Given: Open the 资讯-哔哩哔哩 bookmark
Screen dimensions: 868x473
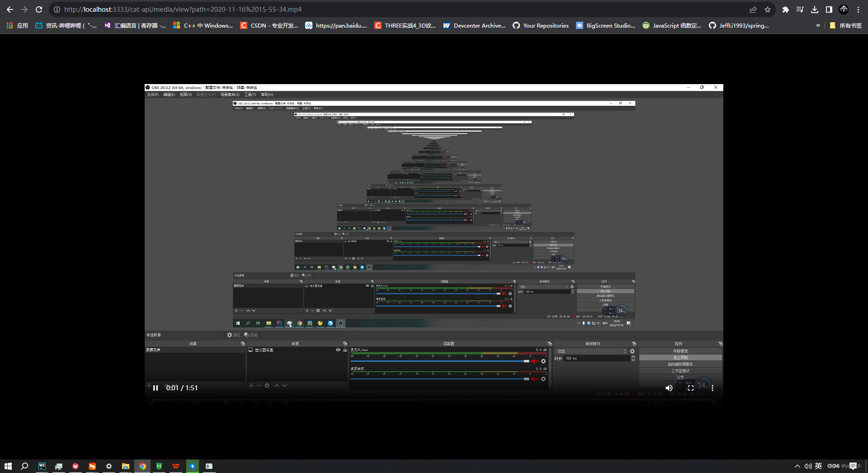Looking at the screenshot, I should pyautogui.click(x=66, y=26).
